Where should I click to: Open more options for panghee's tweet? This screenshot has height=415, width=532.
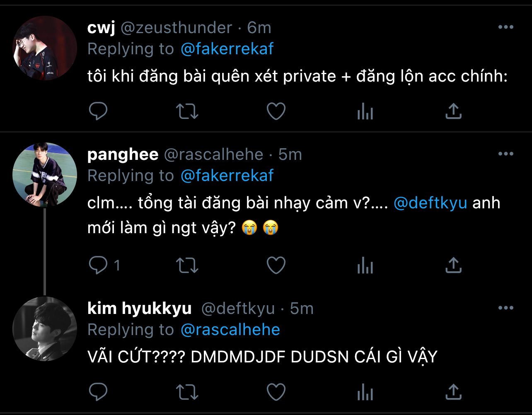coord(505,154)
